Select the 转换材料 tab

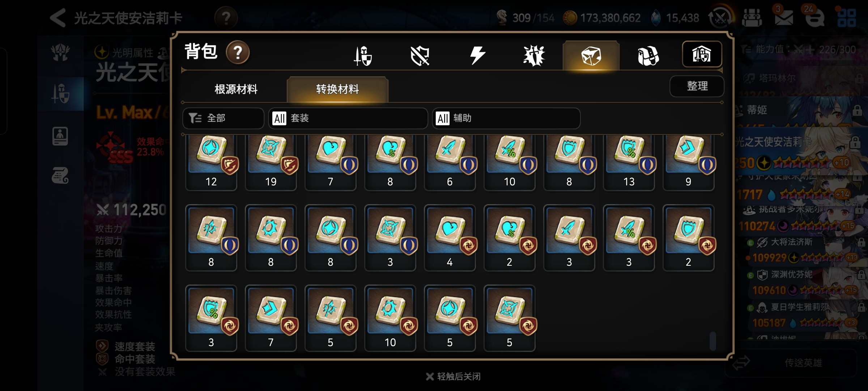click(337, 89)
